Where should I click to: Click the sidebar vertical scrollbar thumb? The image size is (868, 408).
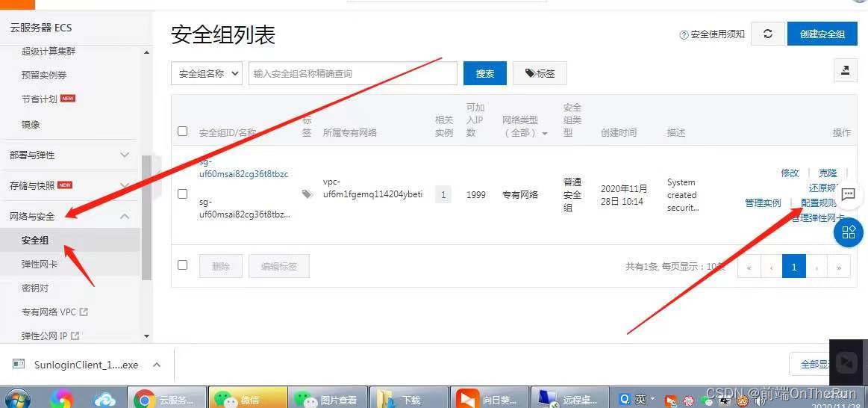coord(147,217)
